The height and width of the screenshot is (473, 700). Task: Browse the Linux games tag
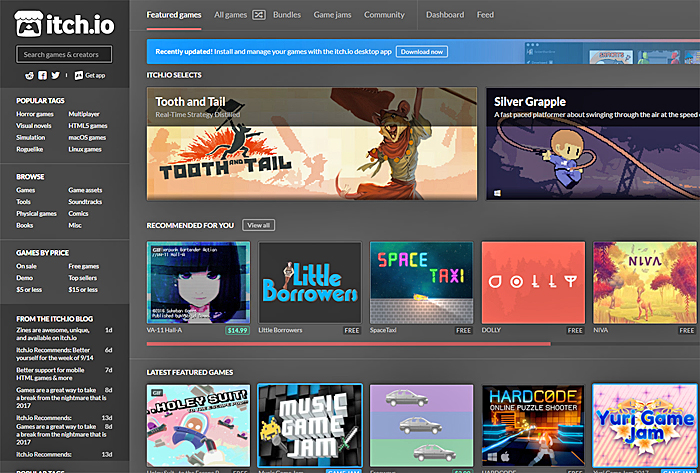coord(85,149)
